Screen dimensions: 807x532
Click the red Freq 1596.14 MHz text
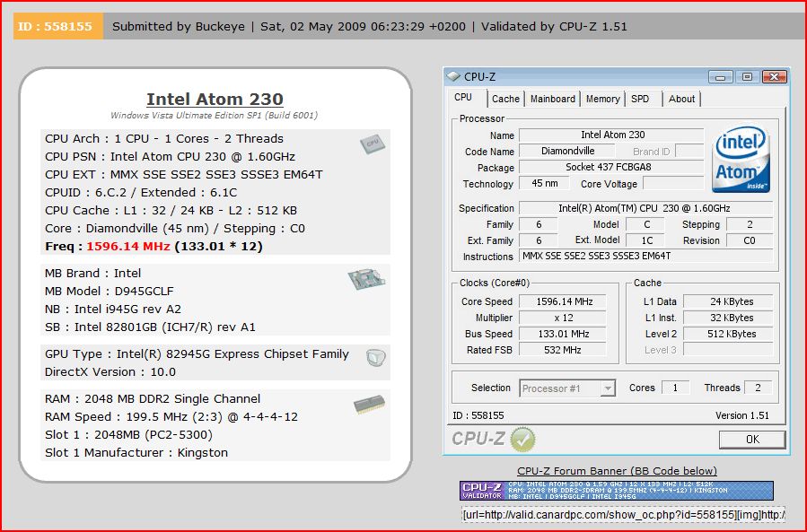128,247
